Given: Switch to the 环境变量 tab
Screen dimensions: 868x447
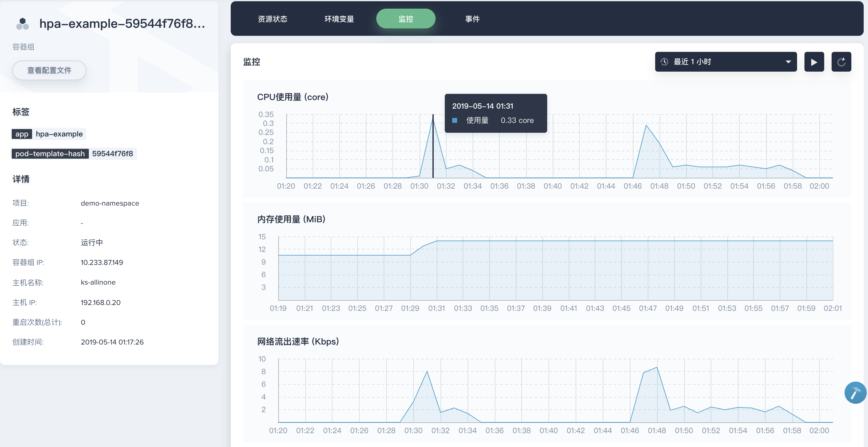Looking at the screenshot, I should click(339, 19).
